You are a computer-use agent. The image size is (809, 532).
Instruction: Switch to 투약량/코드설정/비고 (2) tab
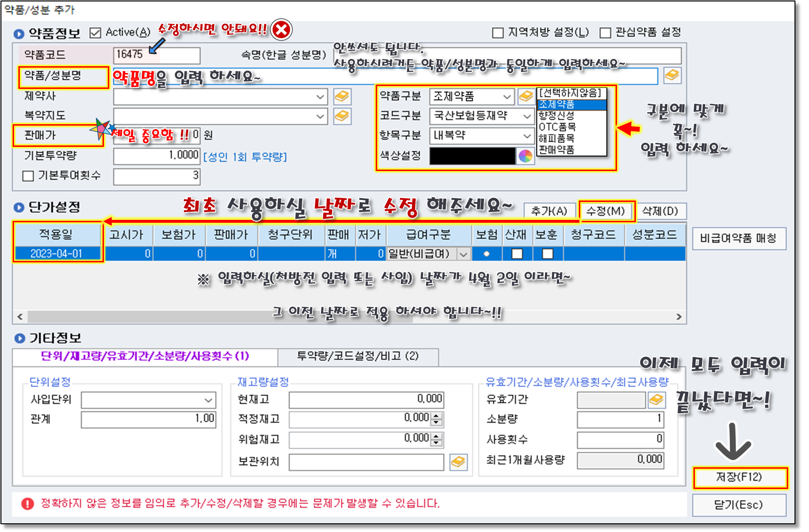(x=358, y=357)
